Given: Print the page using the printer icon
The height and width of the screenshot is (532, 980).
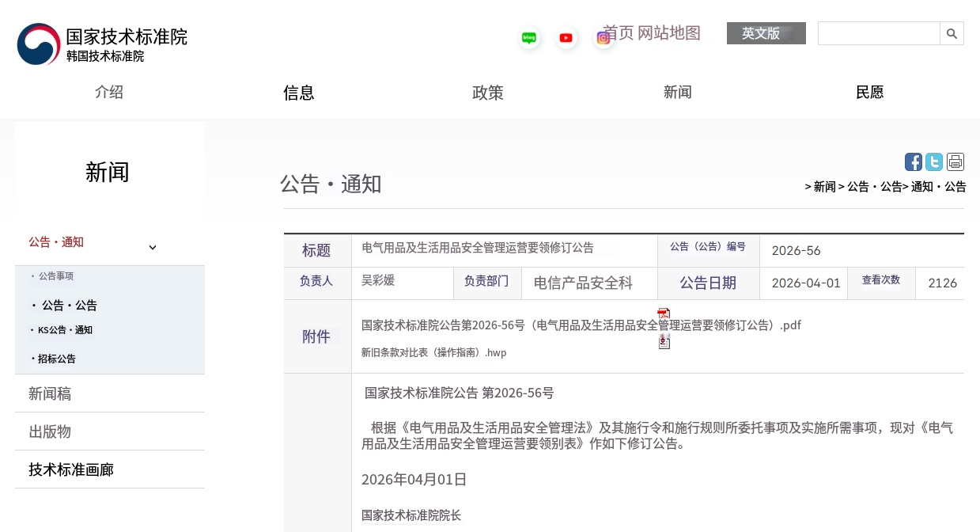Looking at the screenshot, I should pyautogui.click(x=955, y=161).
